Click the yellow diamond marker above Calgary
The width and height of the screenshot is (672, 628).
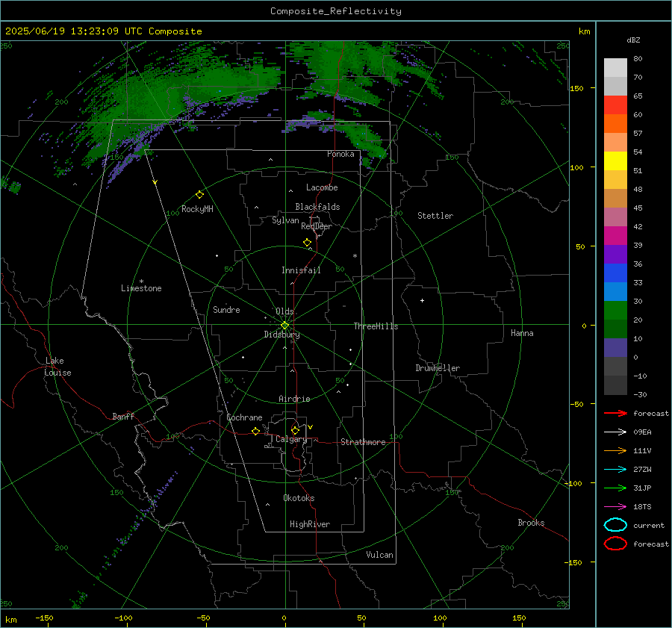(x=295, y=430)
